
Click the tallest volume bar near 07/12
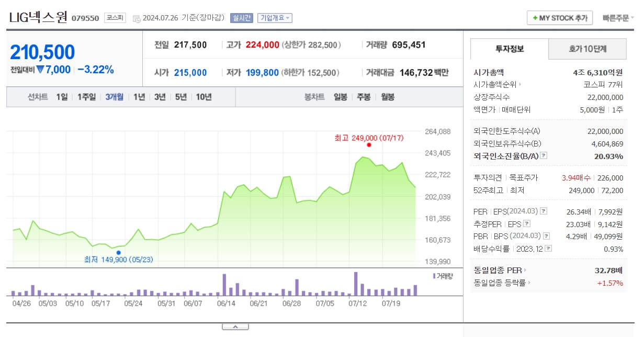356,284
